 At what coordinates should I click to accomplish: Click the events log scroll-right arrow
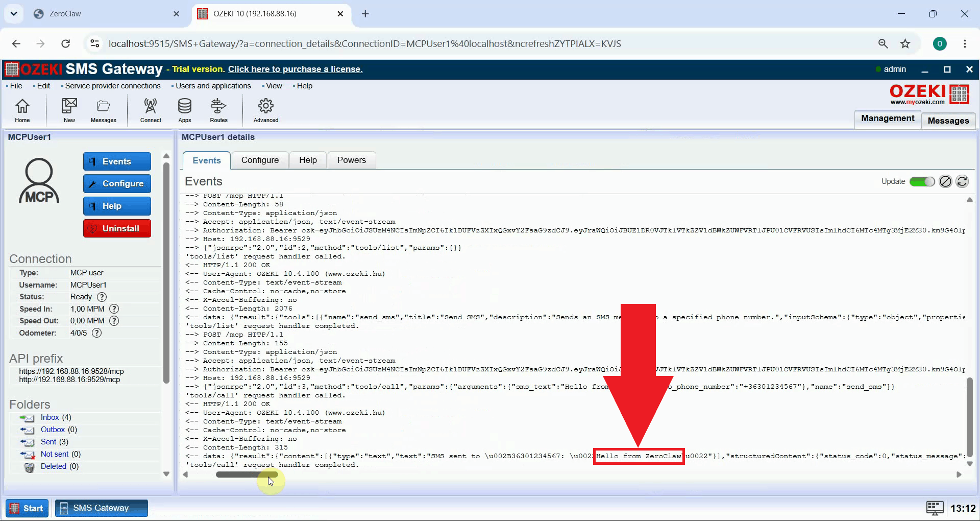click(x=959, y=475)
